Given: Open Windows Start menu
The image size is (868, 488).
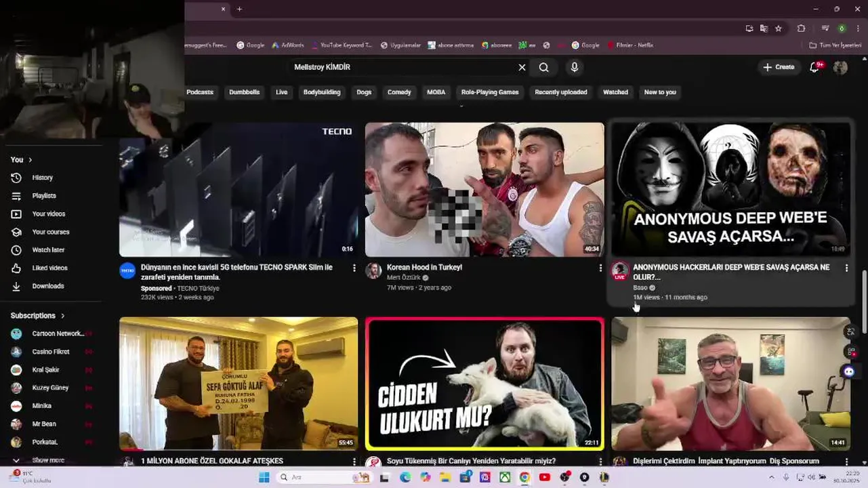Looking at the screenshot, I should 264,477.
